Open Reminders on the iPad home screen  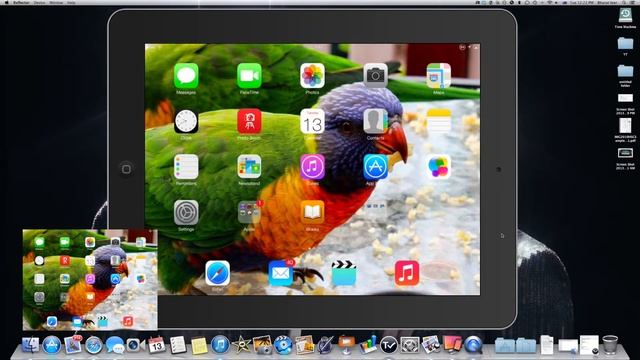(186, 167)
